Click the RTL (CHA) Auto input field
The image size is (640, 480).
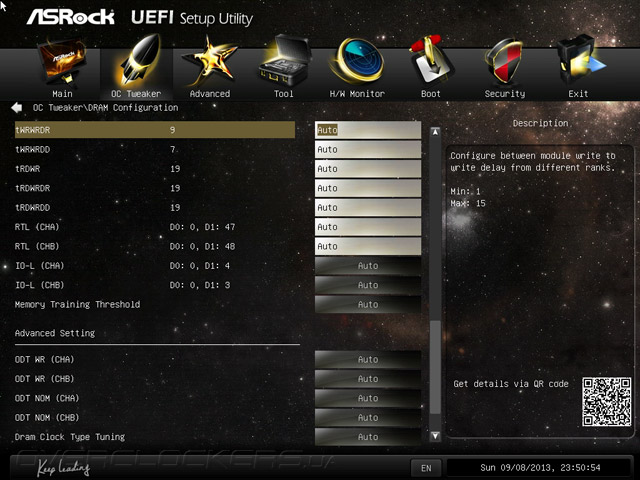coord(368,227)
